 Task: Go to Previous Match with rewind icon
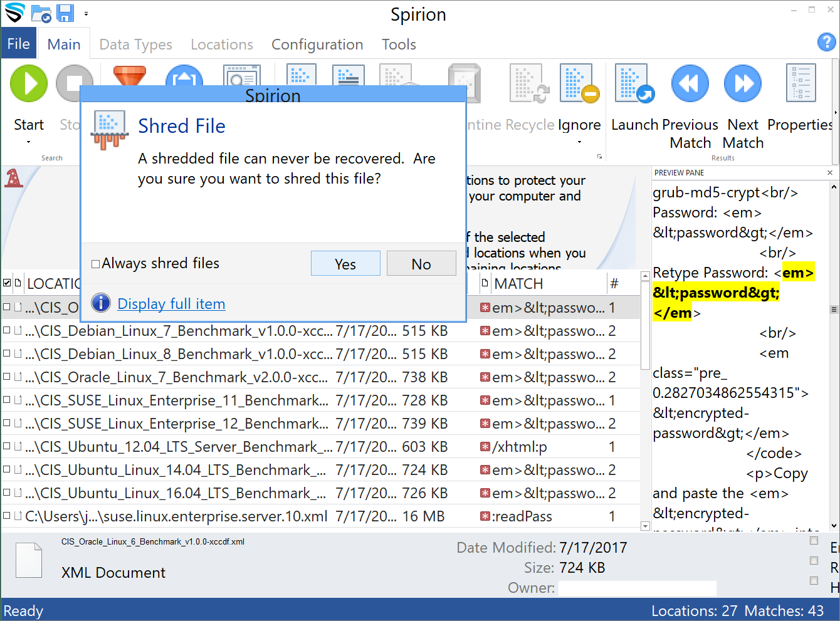(690, 83)
